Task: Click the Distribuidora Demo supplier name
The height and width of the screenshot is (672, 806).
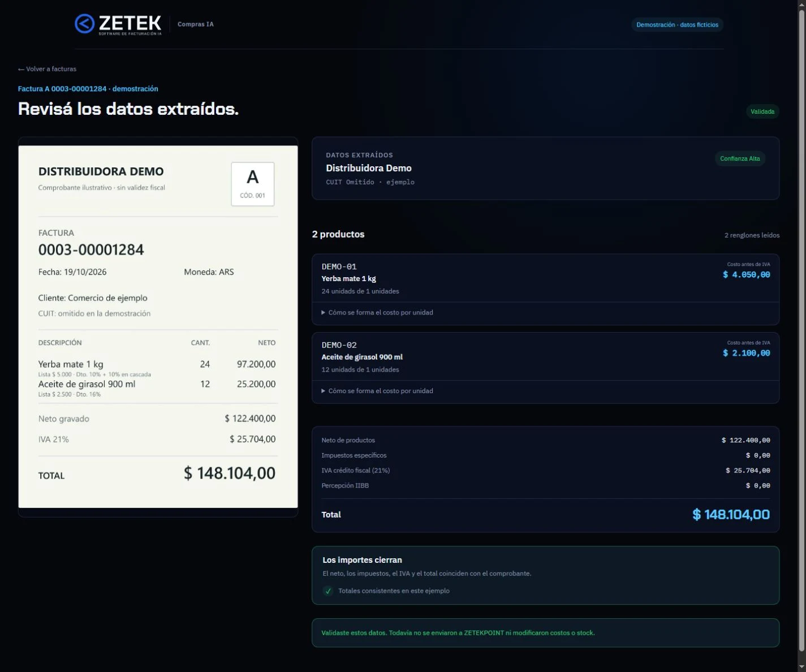Action: [x=369, y=168]
